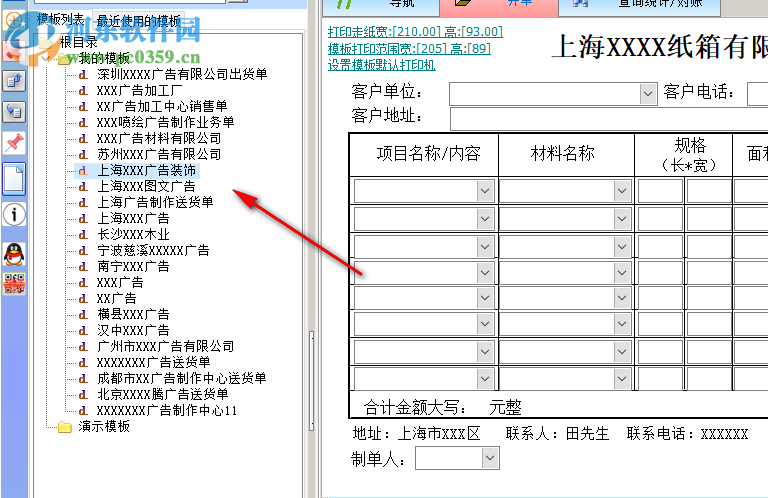Open top row 材料名称 dropdown
Screen dimensions: 768x498
click(622, 190)
